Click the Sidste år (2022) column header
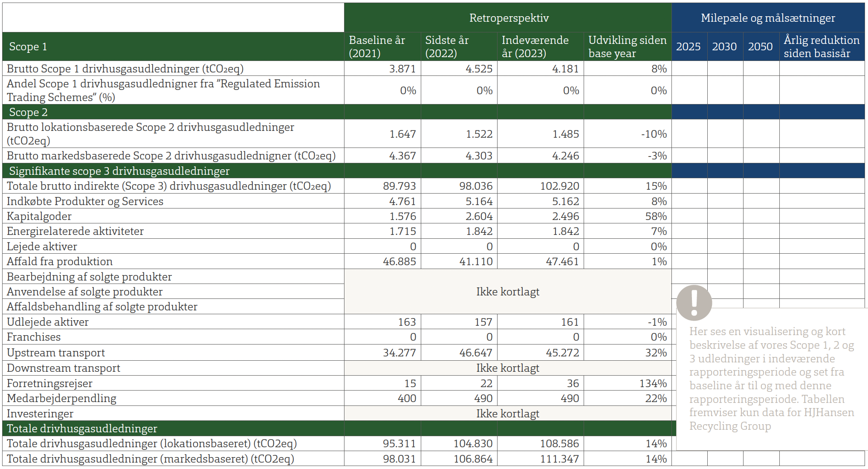Image resolution: width=868 pixels, height=469 pixels. [447, 46]
